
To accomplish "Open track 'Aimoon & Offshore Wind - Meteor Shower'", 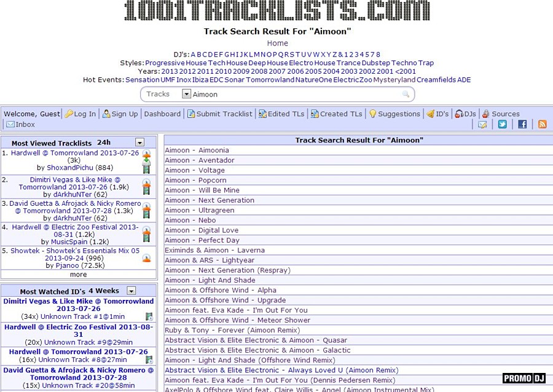I will (238, 320).
